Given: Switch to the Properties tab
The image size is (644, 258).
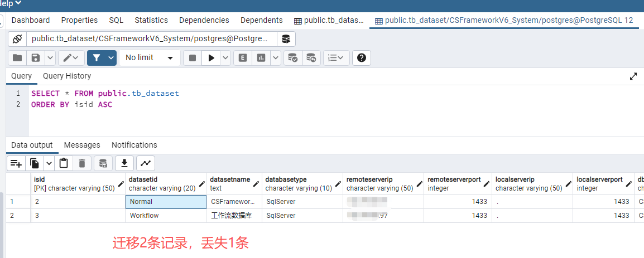Looking at the screenshot, I should click(79, 20).
